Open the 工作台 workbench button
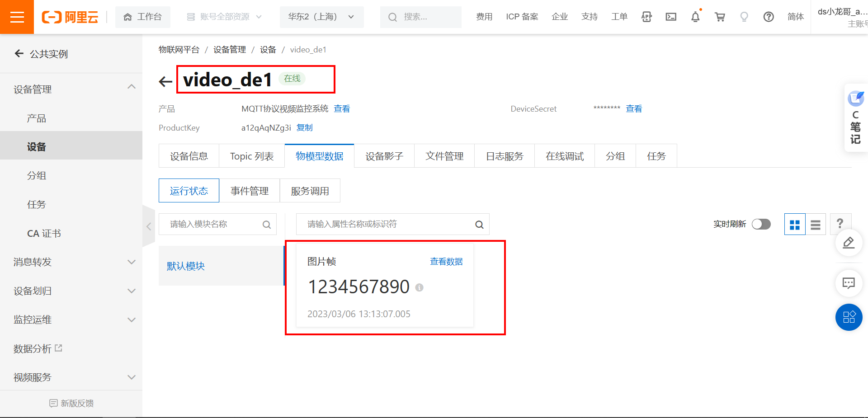 pos(143,17)
